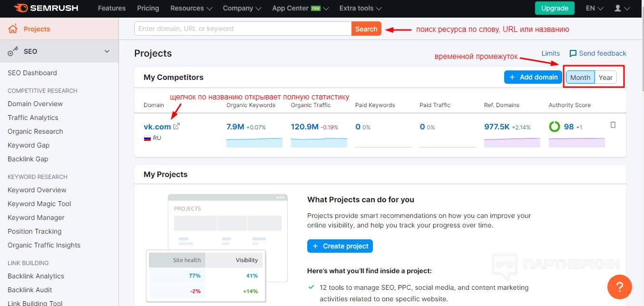Viewport: 644px width, 306px height.
Task: Click the Authority Score trend chart
Action: [577, 142]
